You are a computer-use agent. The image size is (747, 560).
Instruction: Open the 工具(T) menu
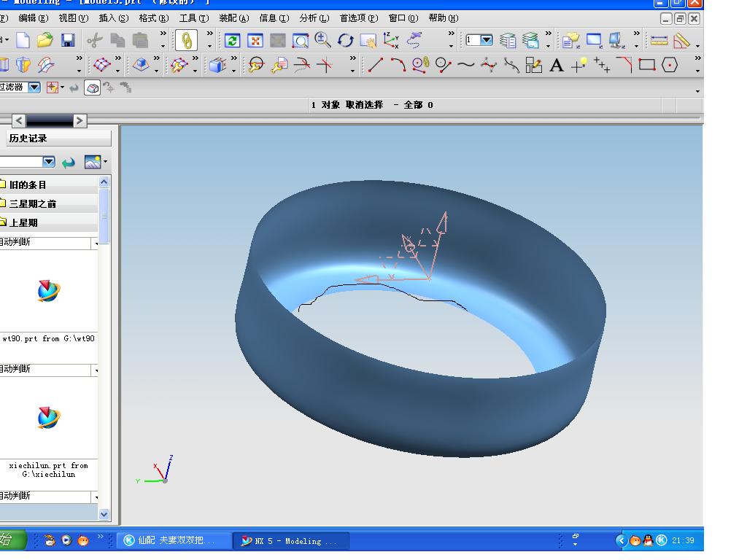[194, 18]
